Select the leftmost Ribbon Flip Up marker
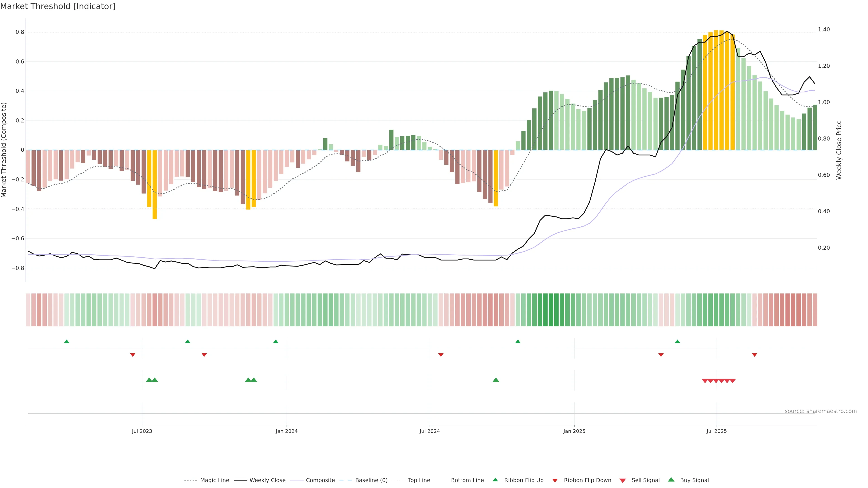The width and height of the screenshot is (868, 488). click(x=67, y=342)
